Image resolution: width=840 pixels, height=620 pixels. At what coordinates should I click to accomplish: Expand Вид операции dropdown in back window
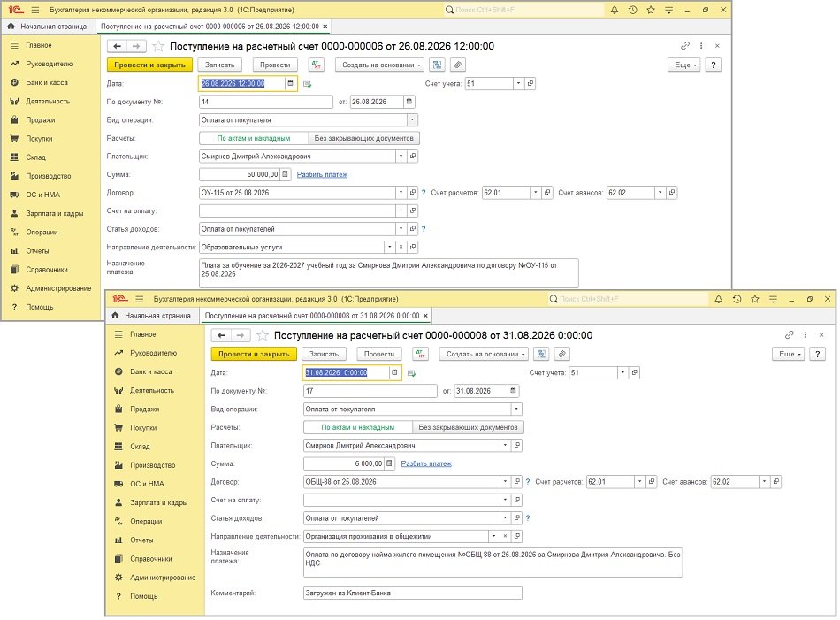[x=412, y=120]
